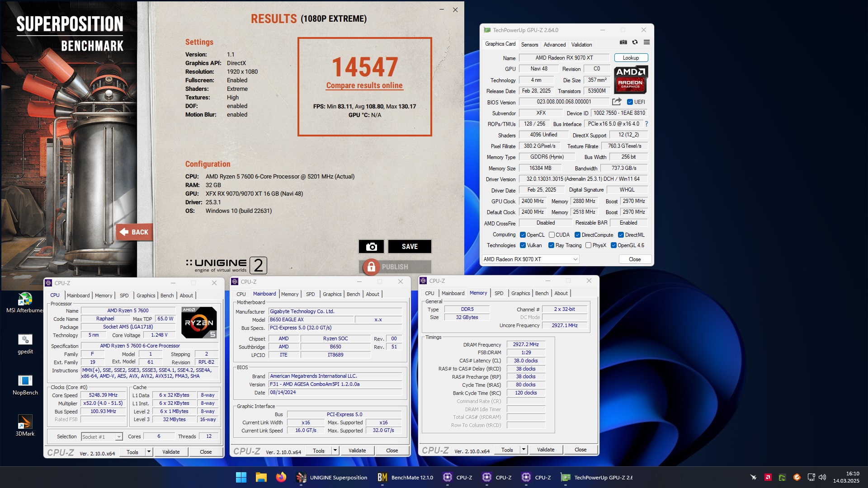The image size is (868, 488).
Task: Expand Tools arrow in CPU-Z Mainboard window
Action: pyautogui.click(x=335, y=450)
